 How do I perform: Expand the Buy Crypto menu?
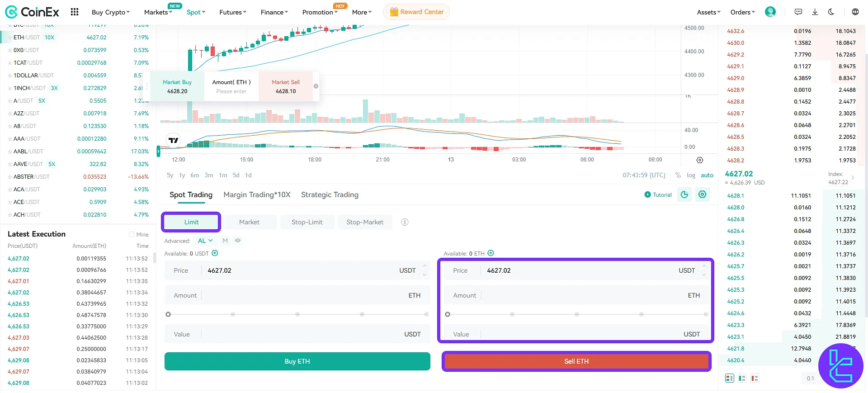point(111,12)
